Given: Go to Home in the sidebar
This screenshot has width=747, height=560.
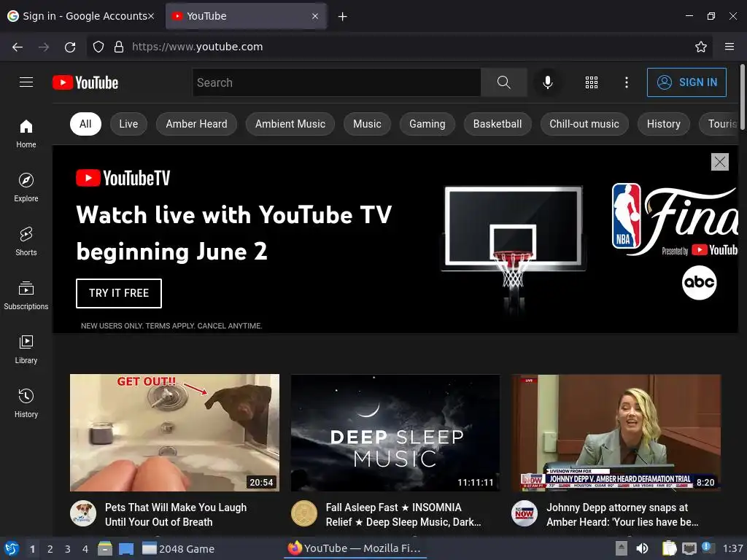Looking at the screenshot, I should coord(26,134).
